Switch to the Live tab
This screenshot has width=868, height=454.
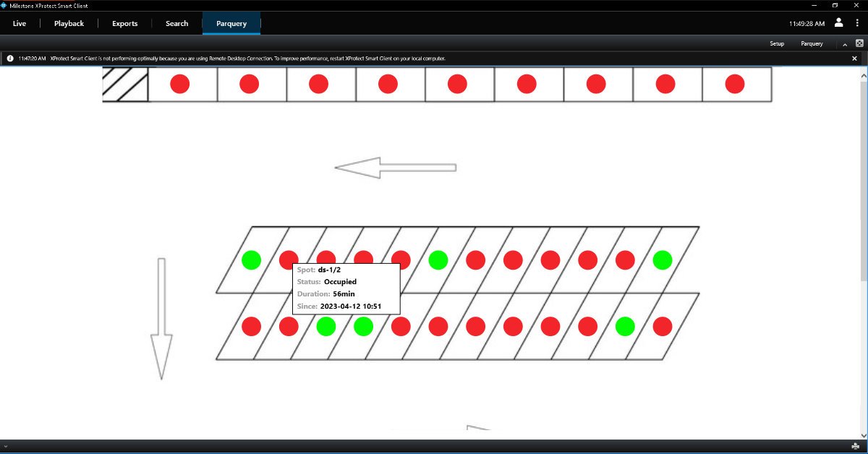20,23
